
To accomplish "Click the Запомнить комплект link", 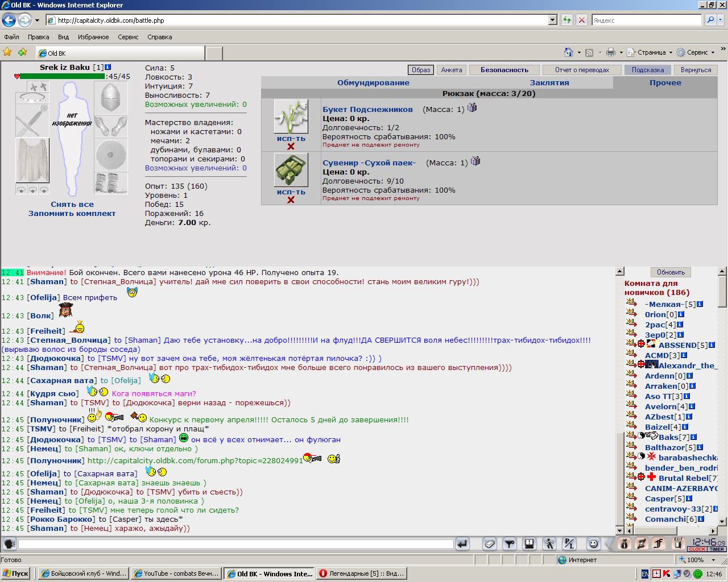I will tap(72, 213).
